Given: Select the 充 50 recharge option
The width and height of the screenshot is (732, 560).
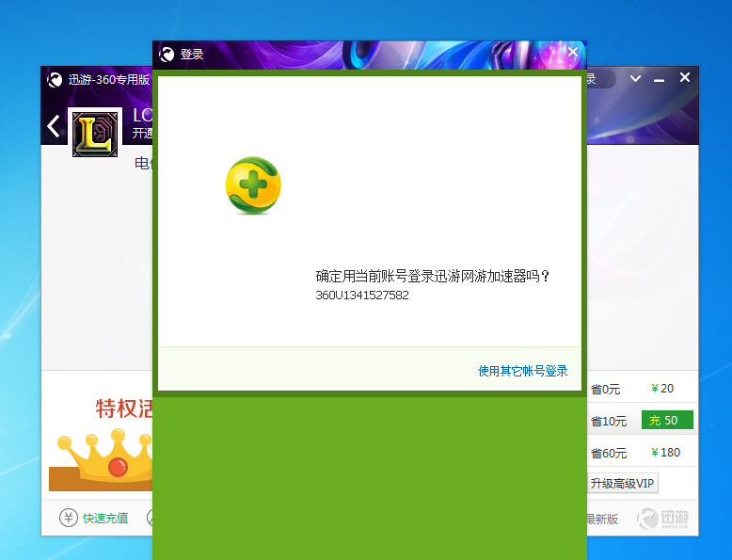Looking at the screenshot, I should pos(667,420).
